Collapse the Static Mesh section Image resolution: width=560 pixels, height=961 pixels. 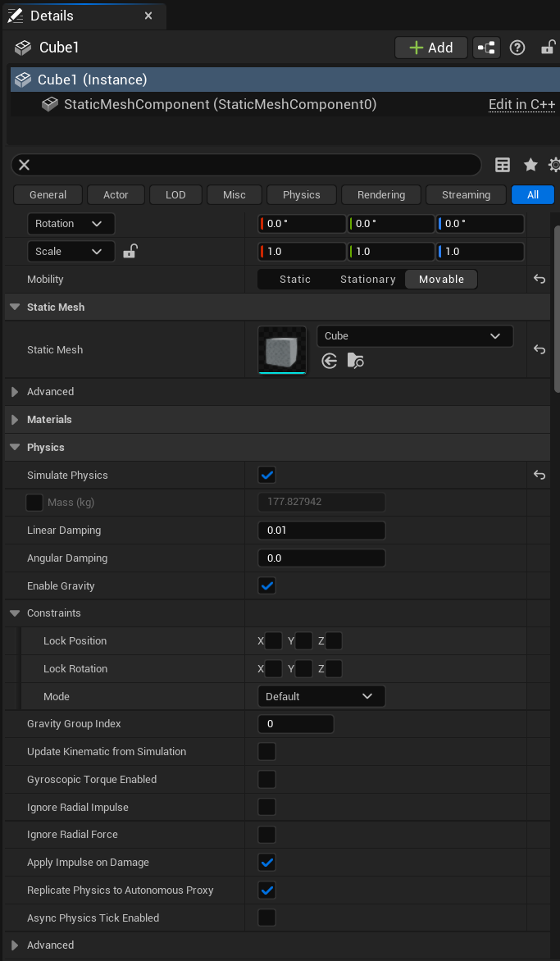click(16, 307)
